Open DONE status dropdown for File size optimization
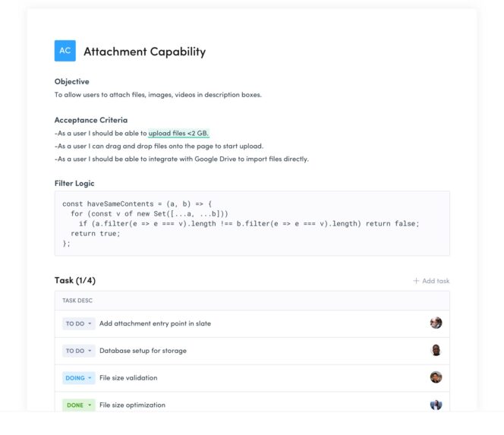504x435 pixels. (79, 405)
